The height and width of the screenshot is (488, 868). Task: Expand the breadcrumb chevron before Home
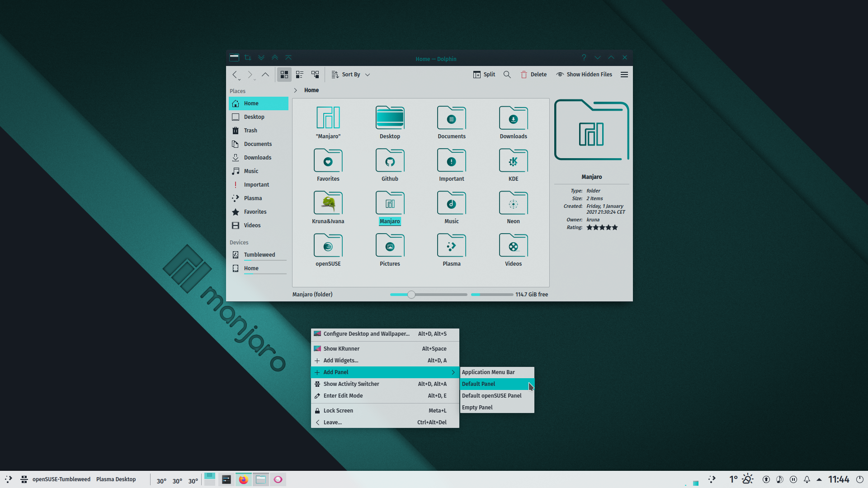(296, 90)
